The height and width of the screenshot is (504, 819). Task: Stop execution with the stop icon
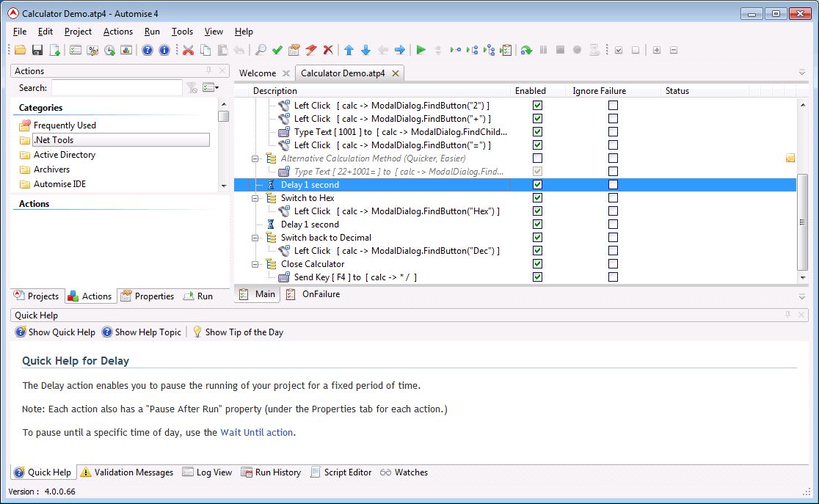pyautogui.click(x=561, y=50)
